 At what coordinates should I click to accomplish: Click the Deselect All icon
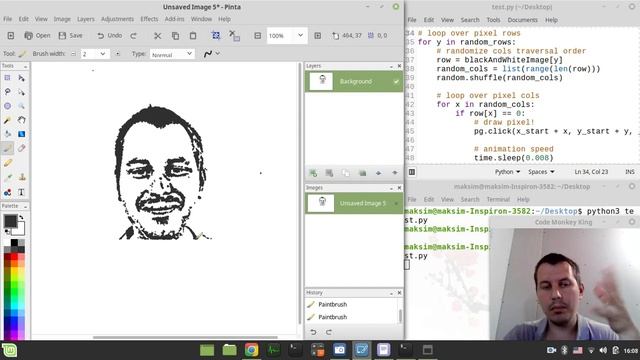[234, 36]
